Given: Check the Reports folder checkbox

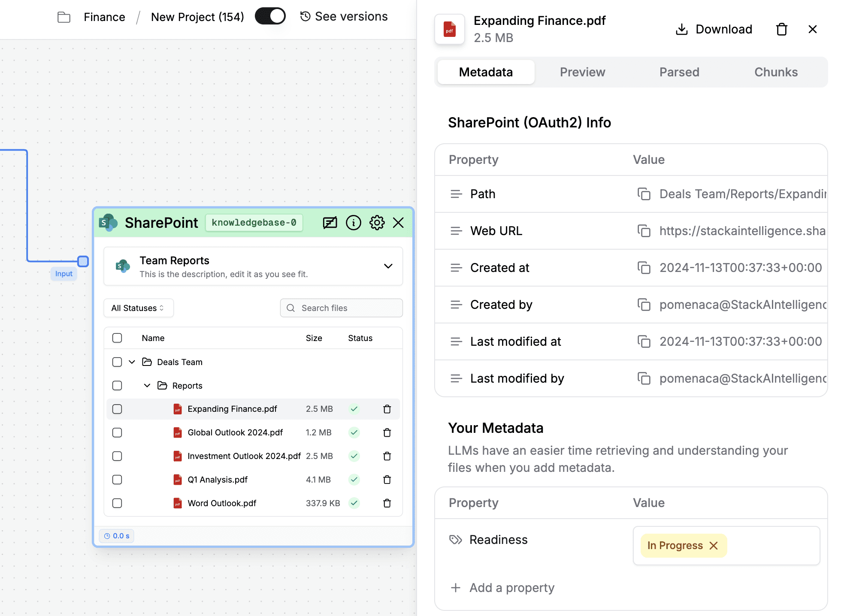Looking at the screenshot, I should (117, 386).
